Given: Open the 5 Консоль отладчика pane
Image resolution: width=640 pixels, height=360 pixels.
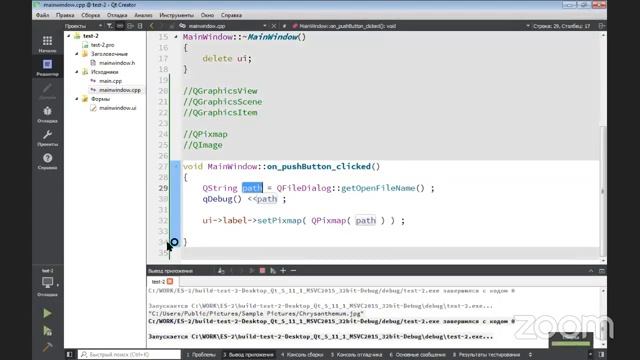Looking at the screenshot, I should point(356,354).
